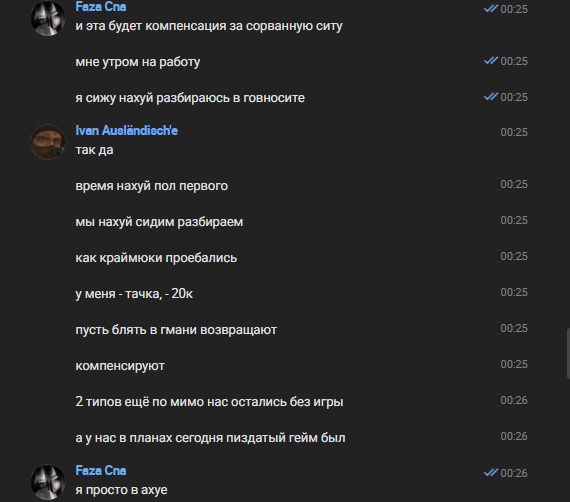Select the message 'у меня - тачка, - 20к'
570x502 pixels.
[x=134, y=294]
